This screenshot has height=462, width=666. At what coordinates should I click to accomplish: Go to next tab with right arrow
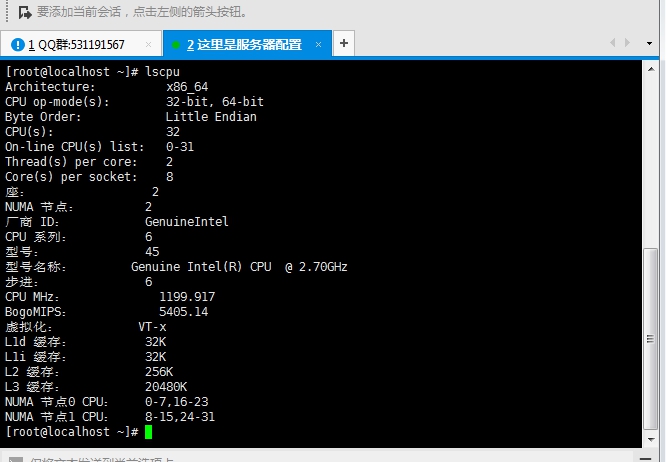[x=627, y=42]
